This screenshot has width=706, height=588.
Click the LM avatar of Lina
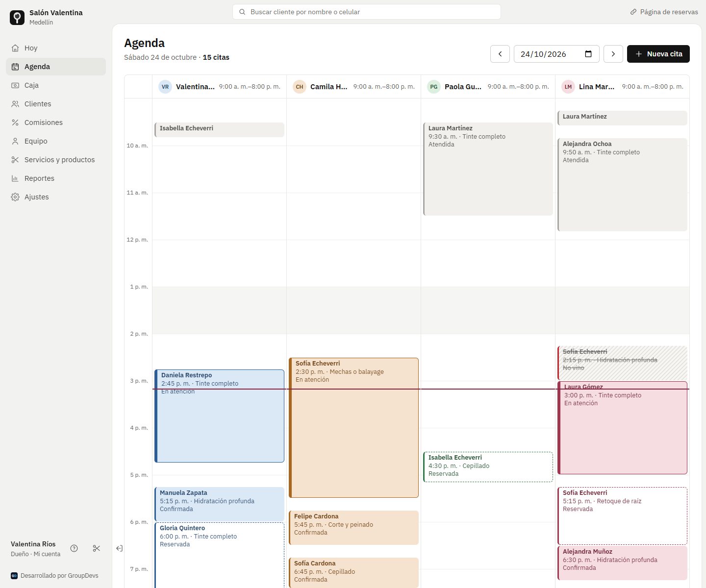tap(568, 87)
